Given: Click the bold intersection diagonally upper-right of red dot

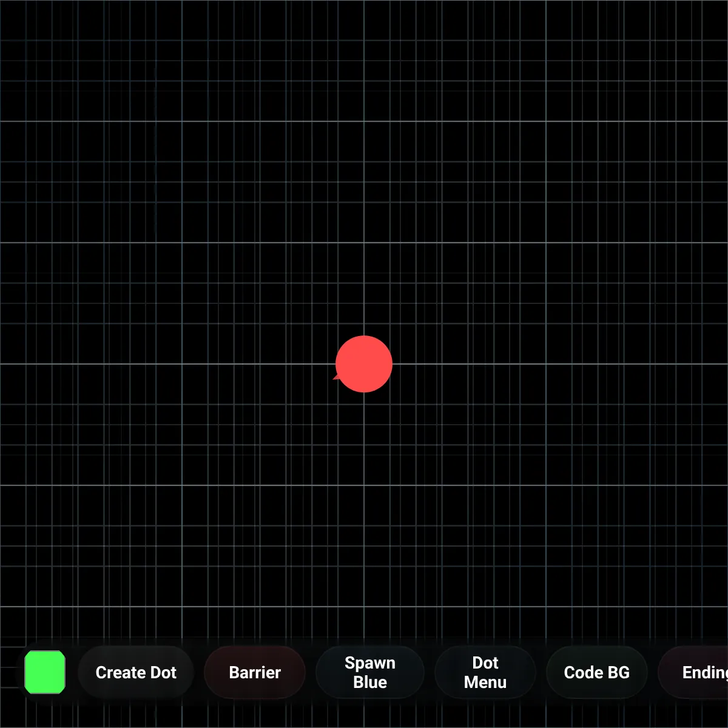Looking at the screenshot, I should (x=546, y=243).
